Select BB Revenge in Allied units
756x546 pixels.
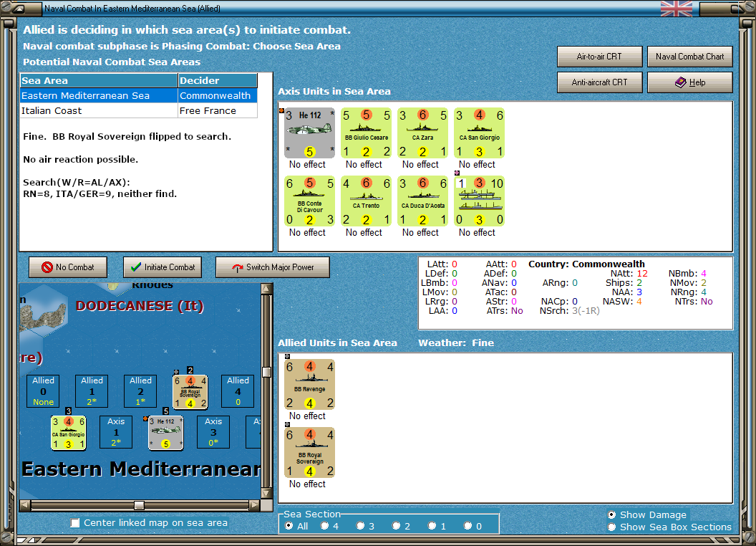[309, 384]
